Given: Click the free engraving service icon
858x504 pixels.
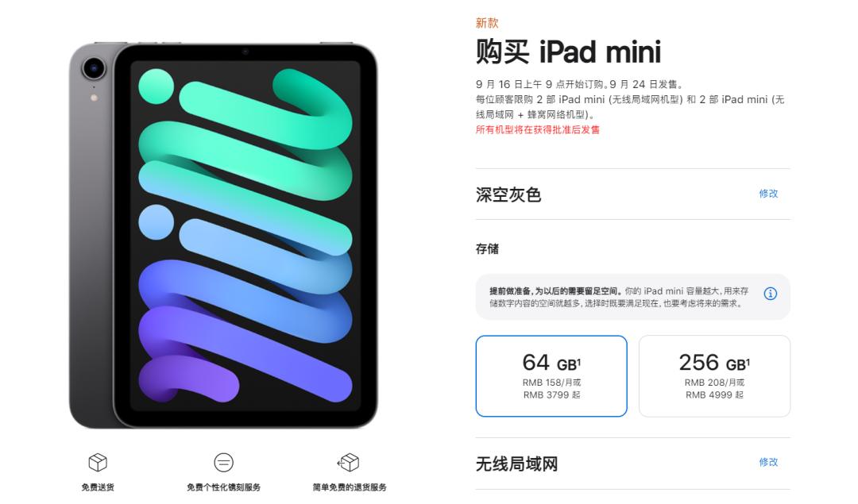Looking at the screenshot, I should [x=223, y=463].
